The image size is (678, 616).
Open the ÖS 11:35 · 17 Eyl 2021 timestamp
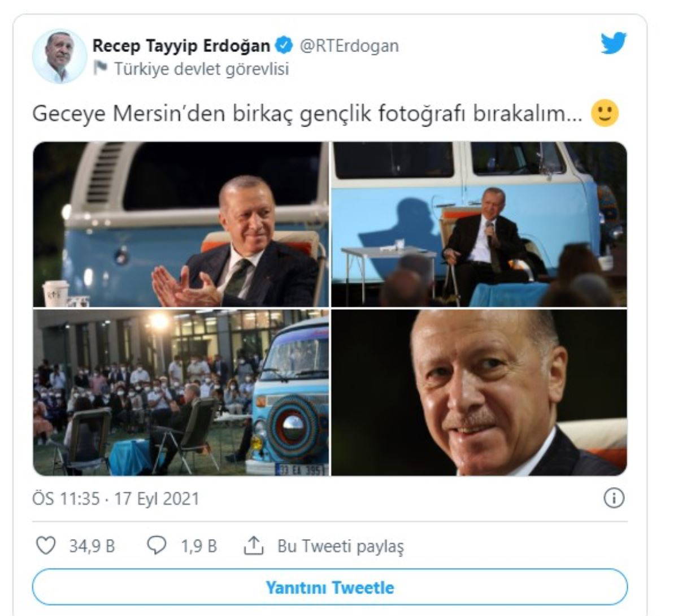pos(116,499)
